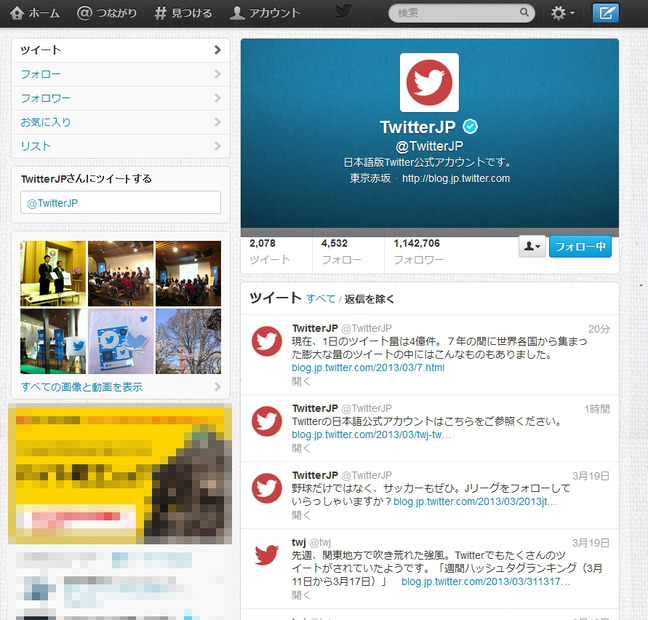Click 開く under the 1時間 tweet
Screen dimensions: 648x620
click(x=300, y=448)
